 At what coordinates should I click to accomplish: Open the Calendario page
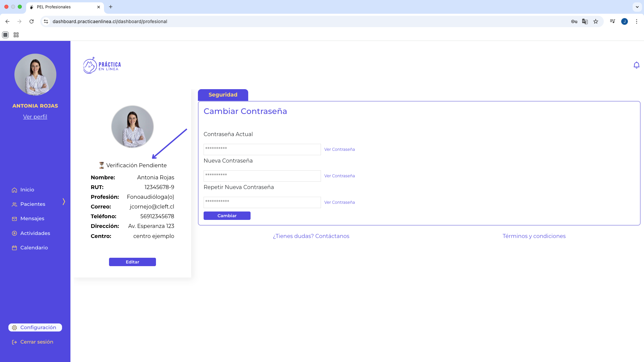pyautogui.click(x=34, y=248)
